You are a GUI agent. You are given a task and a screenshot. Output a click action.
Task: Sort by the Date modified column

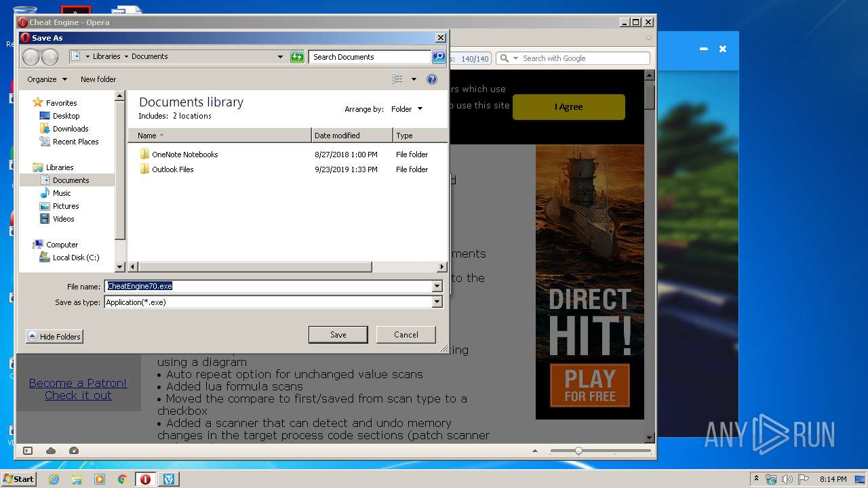pyautogui.click(x=352, y=136)
